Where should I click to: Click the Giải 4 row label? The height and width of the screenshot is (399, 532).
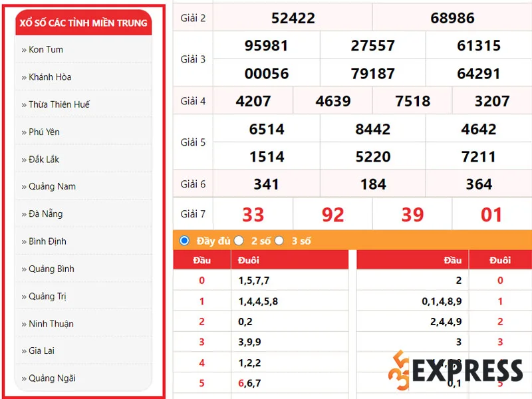[x=193, y=101]
